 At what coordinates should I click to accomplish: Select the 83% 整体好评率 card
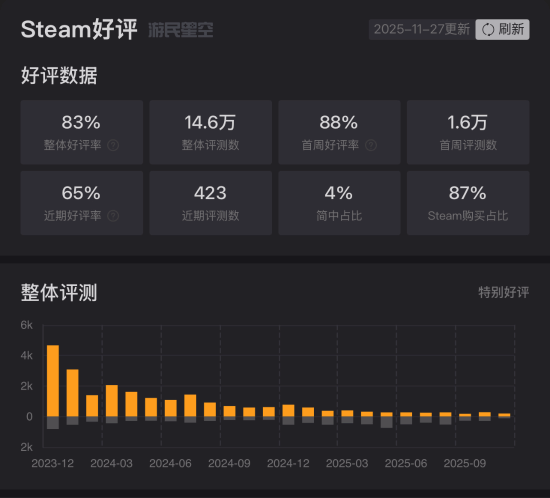[x=82, y=132]
